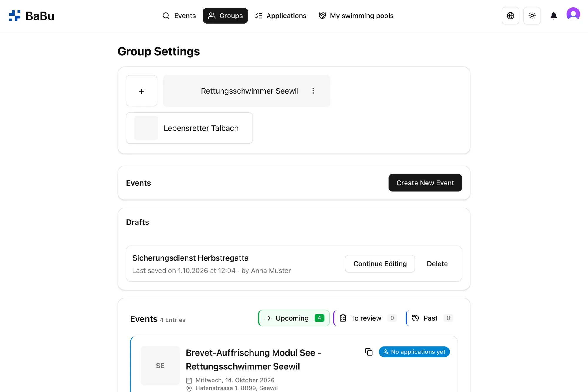
Task: Open the user profile avatar menu
Action: click(573, 14)
